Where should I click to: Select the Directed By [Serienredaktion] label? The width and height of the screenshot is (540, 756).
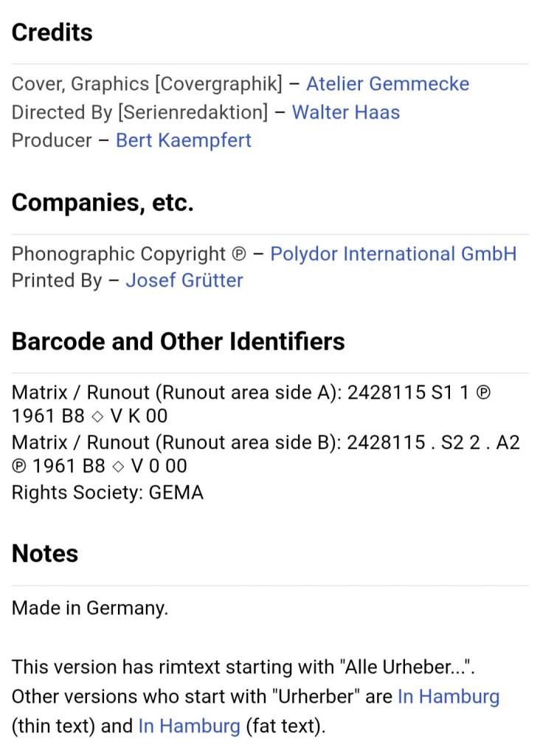139,112
